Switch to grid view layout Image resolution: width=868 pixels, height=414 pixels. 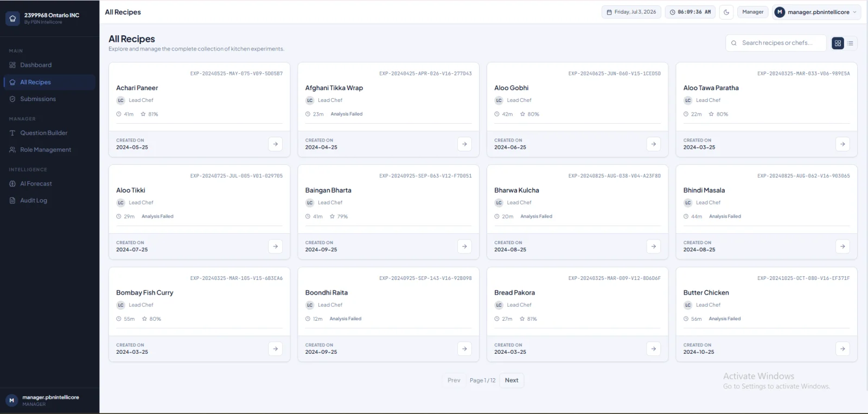[x=838, y=43]
